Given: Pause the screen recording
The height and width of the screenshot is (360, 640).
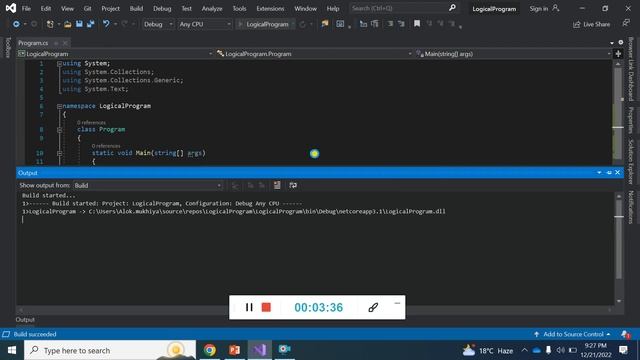Looking at the screenshot, I should 249,307.
